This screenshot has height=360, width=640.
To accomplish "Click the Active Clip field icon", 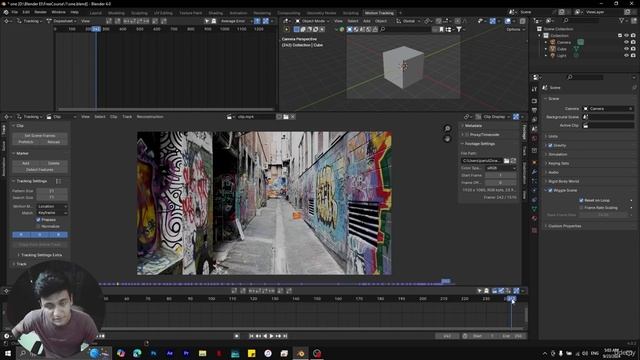I will pyautogui.click(x=586, y=126).
